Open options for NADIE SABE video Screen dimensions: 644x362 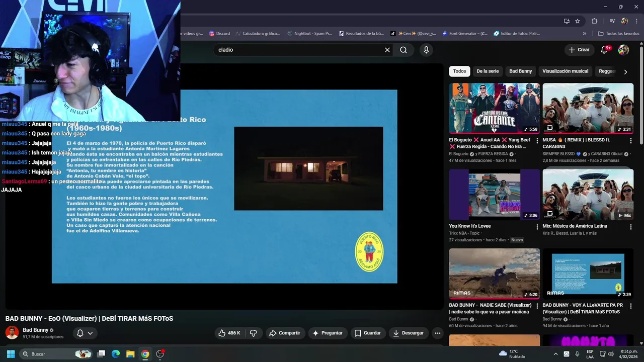coord(537,306)
